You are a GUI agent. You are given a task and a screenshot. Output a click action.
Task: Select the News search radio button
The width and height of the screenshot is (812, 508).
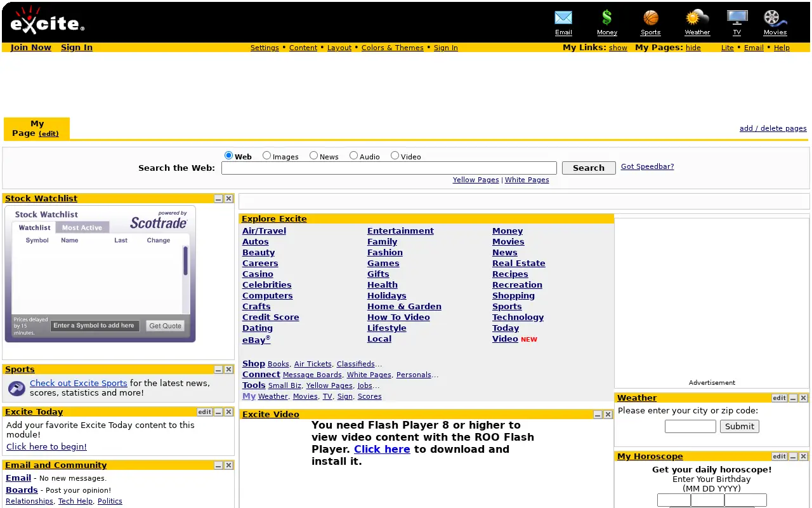click(x=314, y=156)
